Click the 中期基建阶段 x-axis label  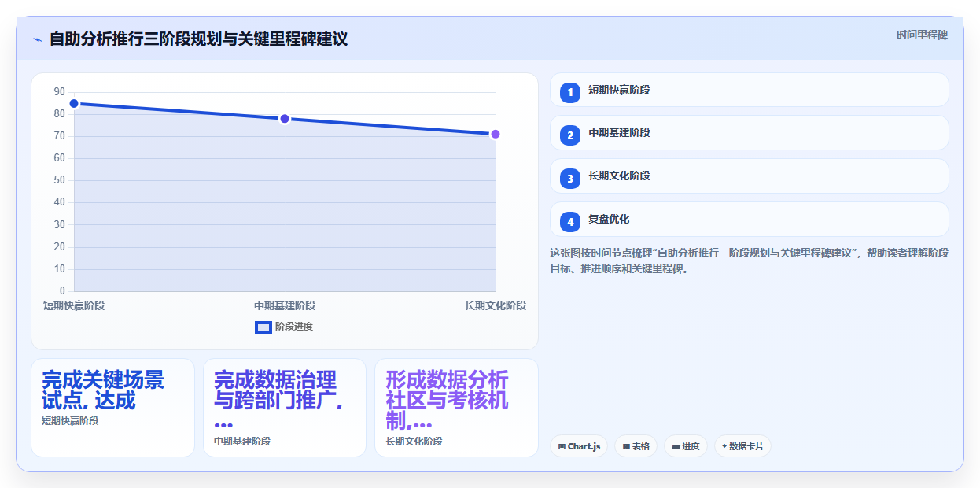pos(285,305)
